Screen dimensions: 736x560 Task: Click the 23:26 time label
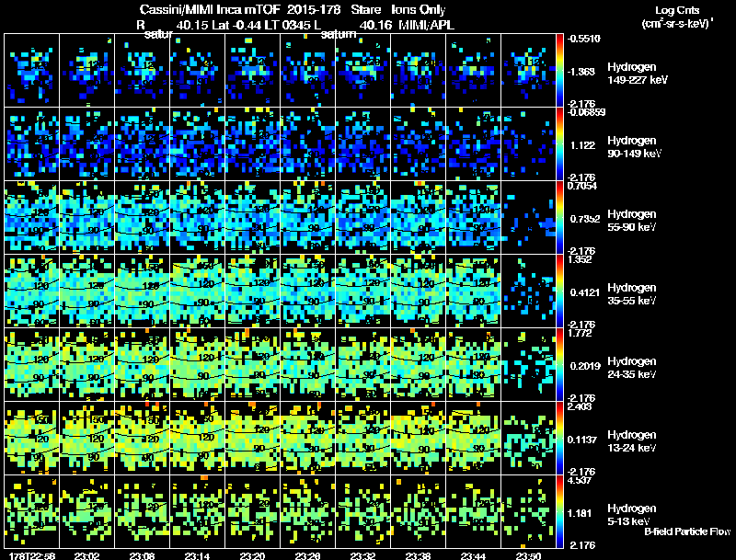[x=307, y=555]
